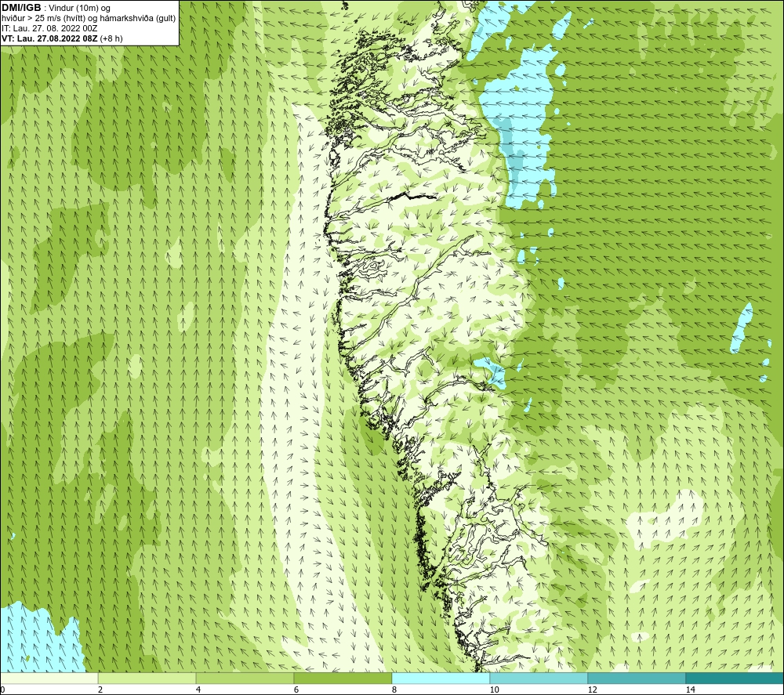
Task: Click the 'IT: Lau. 27. 08. 2022 00Z' line
Action: 49,28
